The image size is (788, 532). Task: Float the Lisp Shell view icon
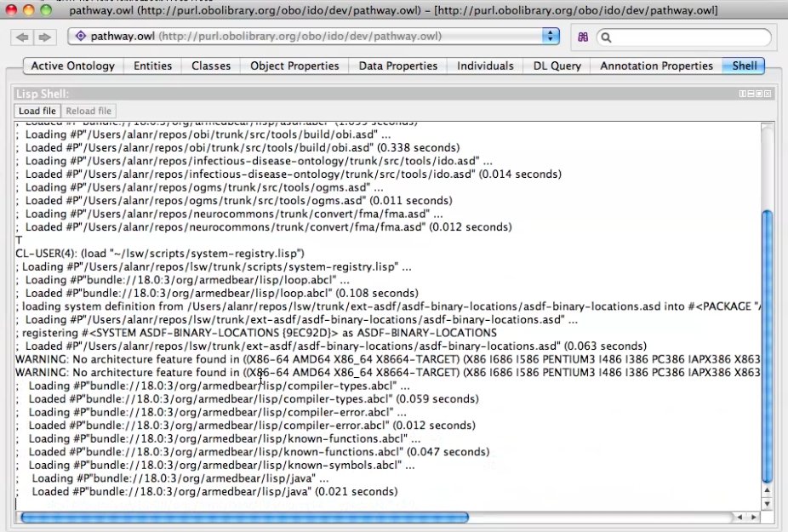(759, 94)
